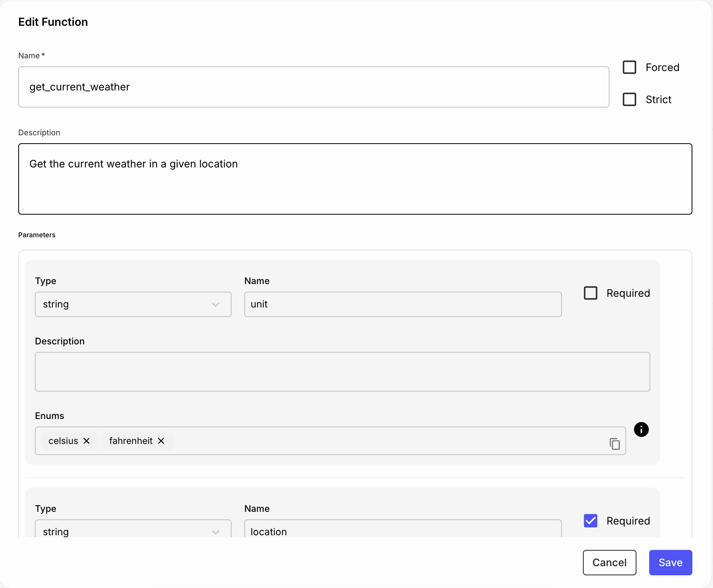
Task: Uncheck Required for the location parameter
Action: click(x=590, y=521)
